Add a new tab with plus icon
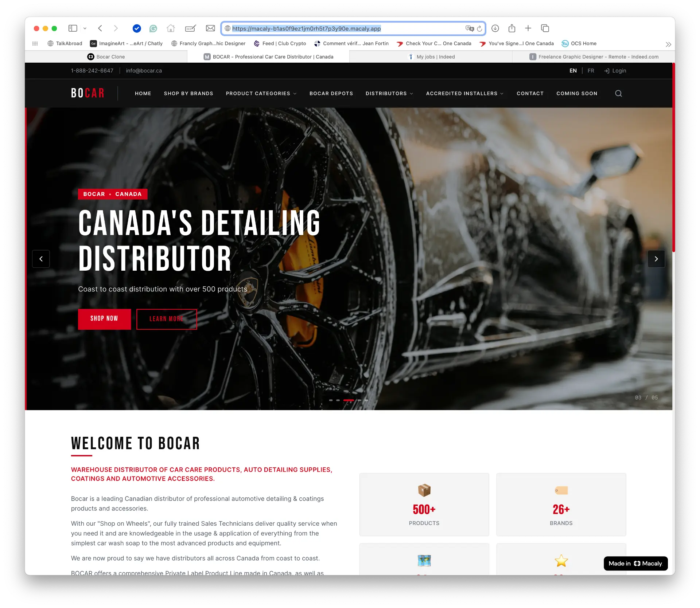700x608 pixels. pyautogui.click(x=528, y=28)
